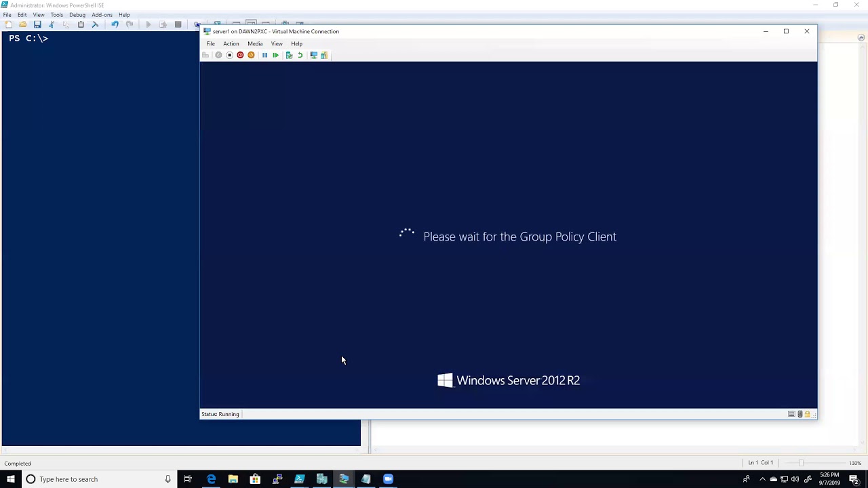Viewport: 868px width, 488px height.
Task: Open the Windows Start menu
Action: (10, 479)
